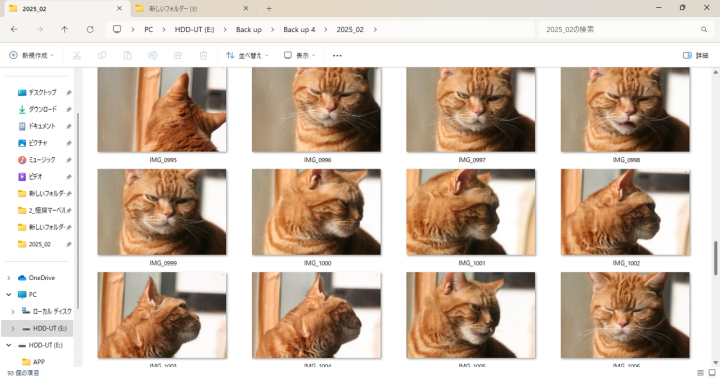Select thumbnail IMG_0995
720x379 pixels.
point(162,110)
